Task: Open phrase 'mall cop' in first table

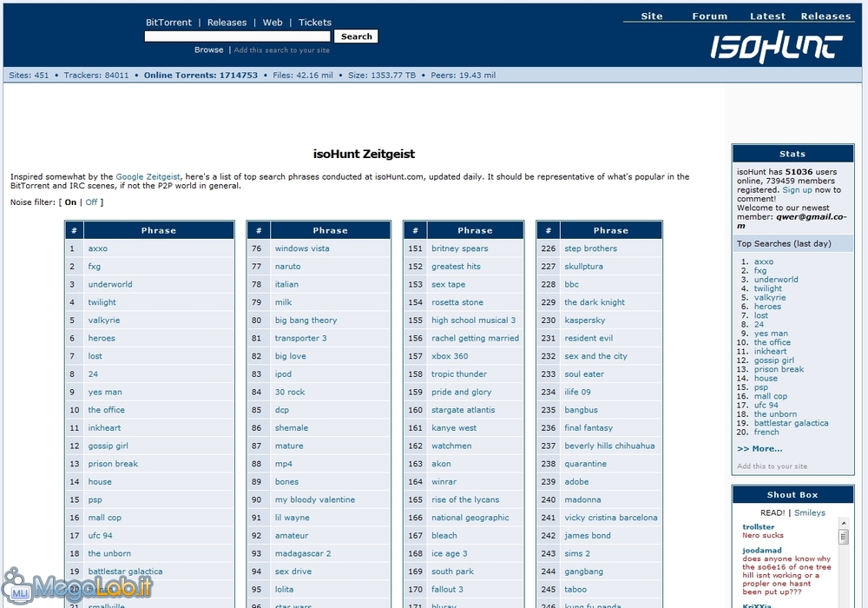Action: pos(105,517)
